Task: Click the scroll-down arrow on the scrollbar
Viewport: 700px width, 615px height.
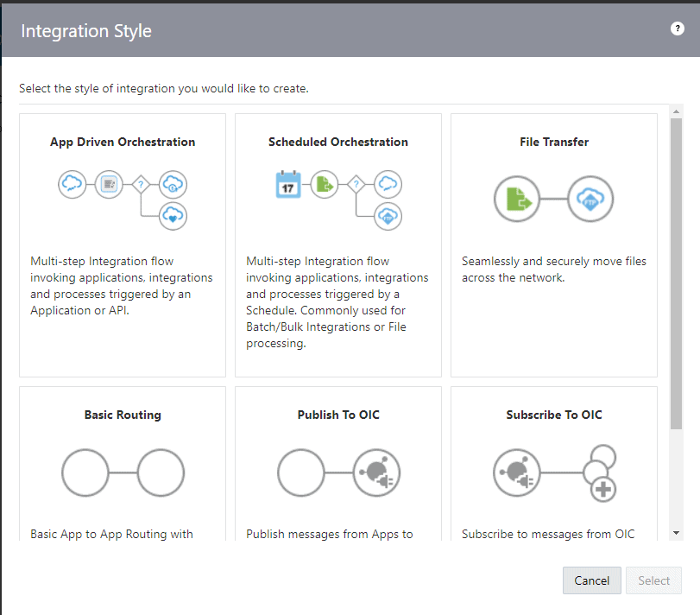Action: pyautogui.click(x=677, y=530)
